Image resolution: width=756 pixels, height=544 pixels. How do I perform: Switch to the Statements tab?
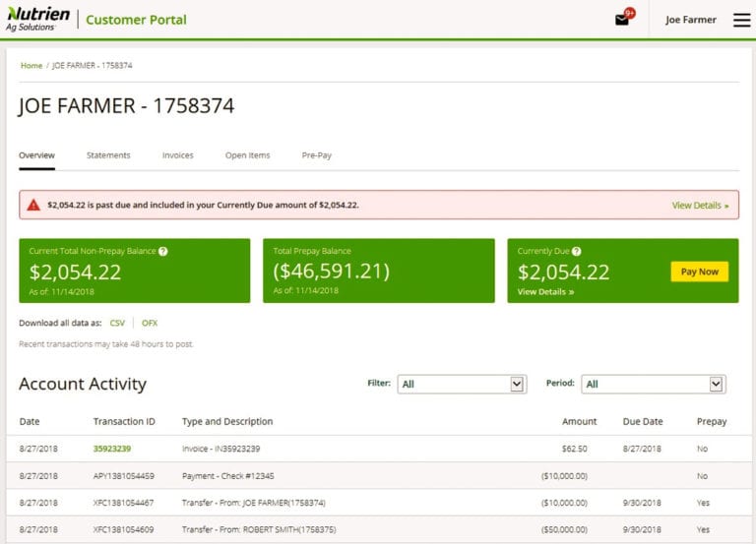[x=108, y=155]
